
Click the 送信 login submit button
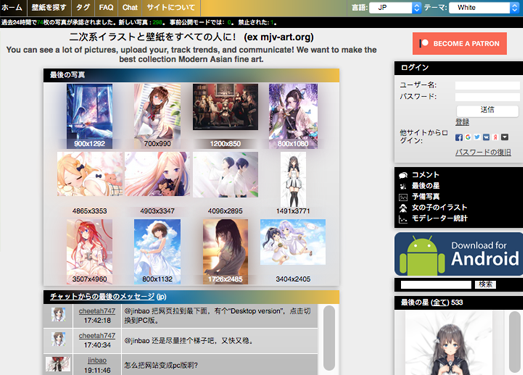click(487, 110)
